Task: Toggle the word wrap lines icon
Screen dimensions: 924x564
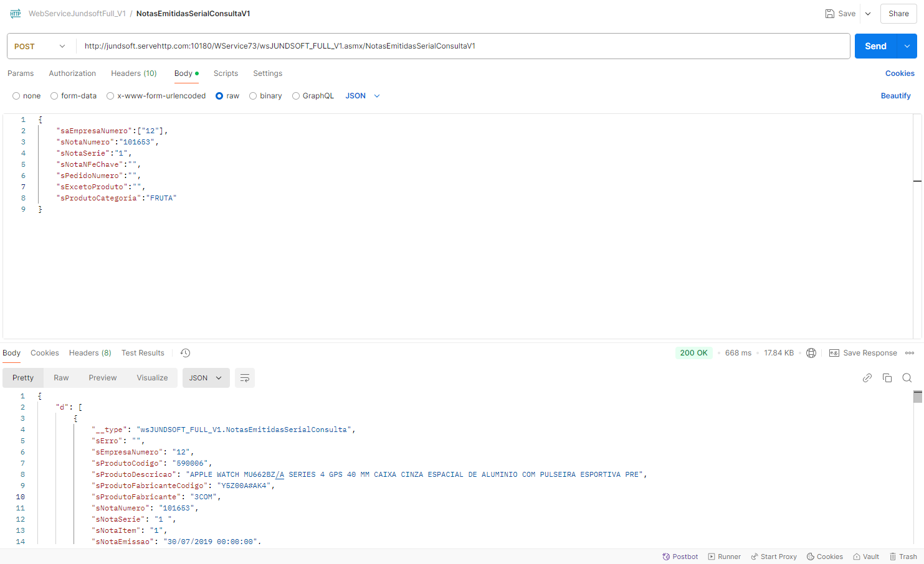Action: [245, 378]
